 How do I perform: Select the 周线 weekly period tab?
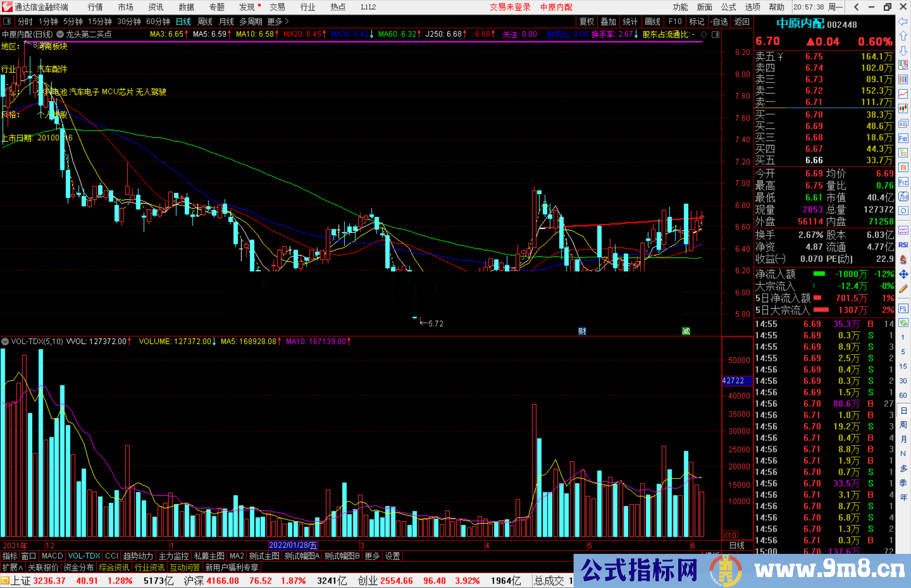pyautogui.click(x=205, y=21)
